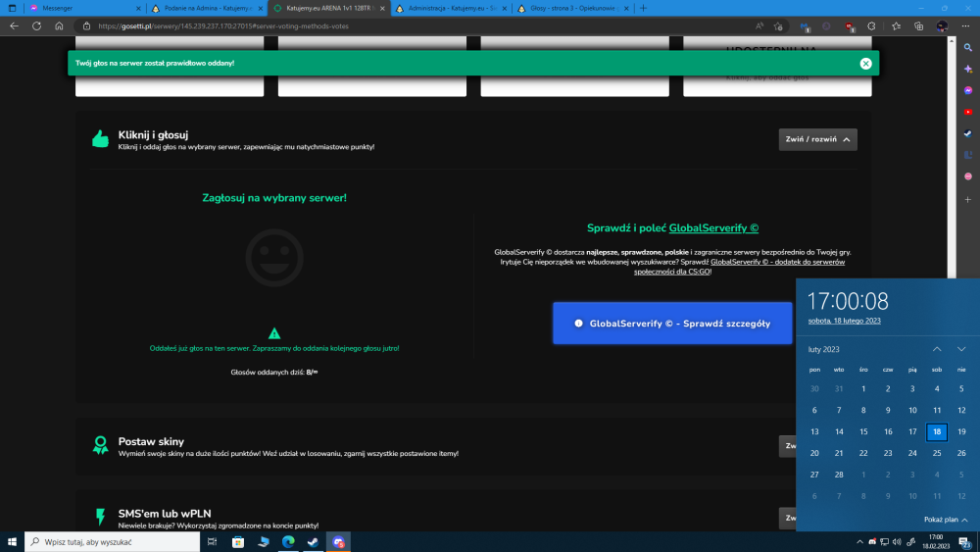Open browser Collections
This screenshot has width=980, height=552.
(x=919, y=26)
